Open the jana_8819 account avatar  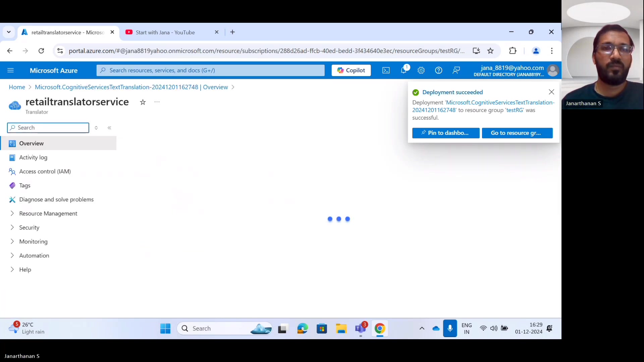(553, 70)
